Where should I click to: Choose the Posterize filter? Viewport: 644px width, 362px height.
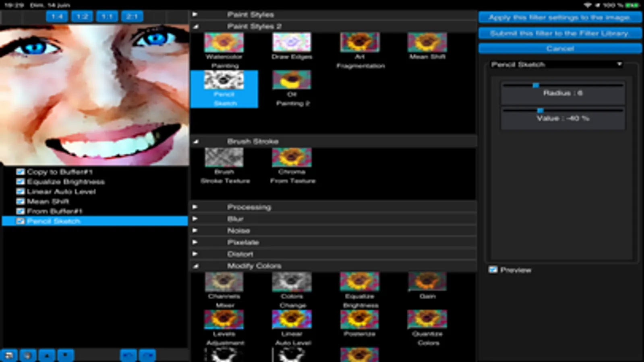[x=360, y=319]
